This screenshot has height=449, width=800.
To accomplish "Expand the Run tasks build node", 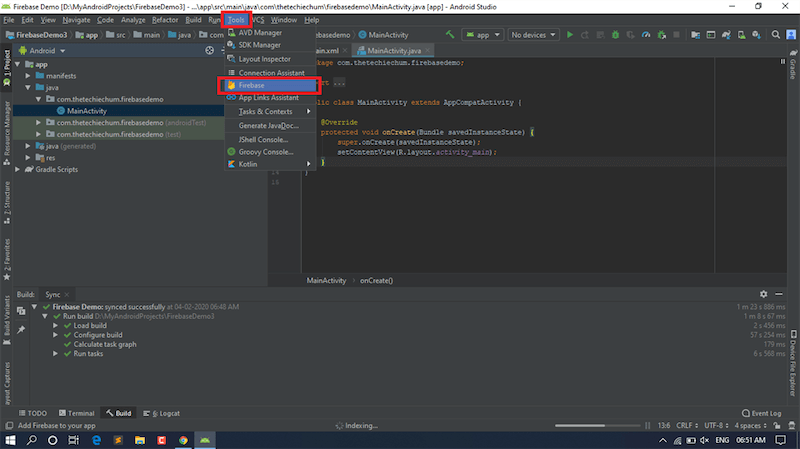I will 56,354.
